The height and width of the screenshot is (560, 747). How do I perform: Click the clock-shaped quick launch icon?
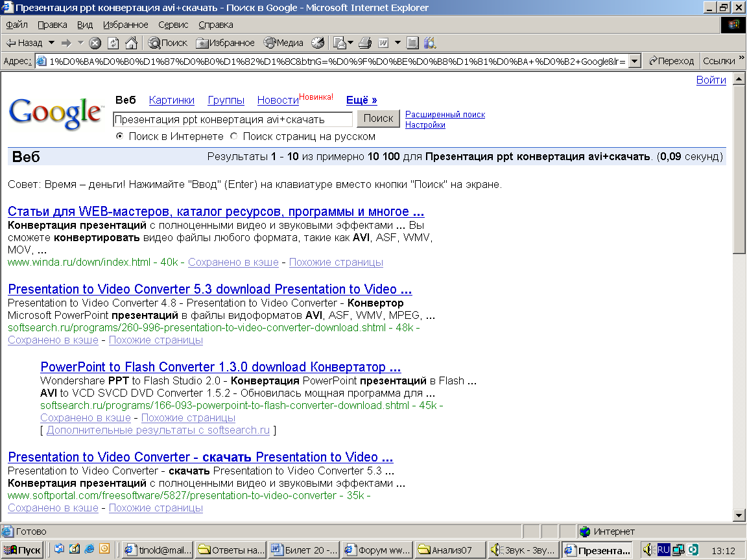tap(104, 549)
